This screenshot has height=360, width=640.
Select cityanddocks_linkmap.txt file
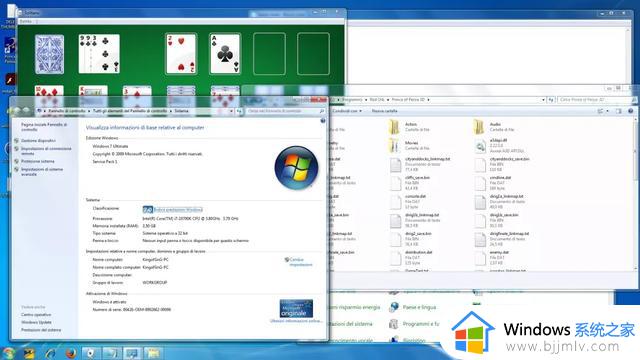420,164
